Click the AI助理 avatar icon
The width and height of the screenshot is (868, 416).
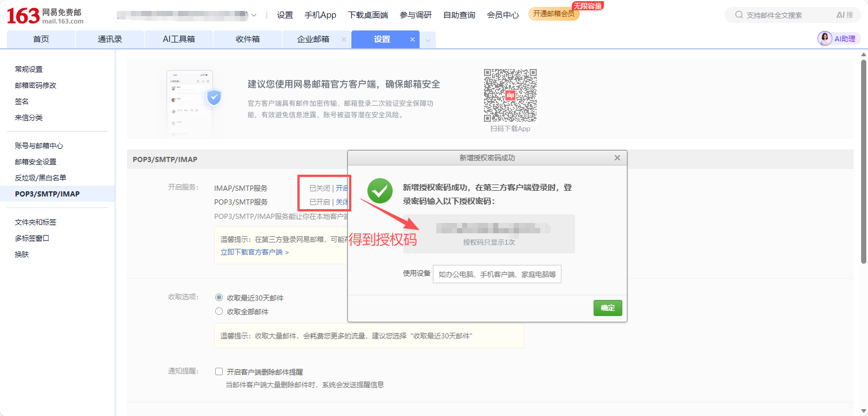point(825,39)
